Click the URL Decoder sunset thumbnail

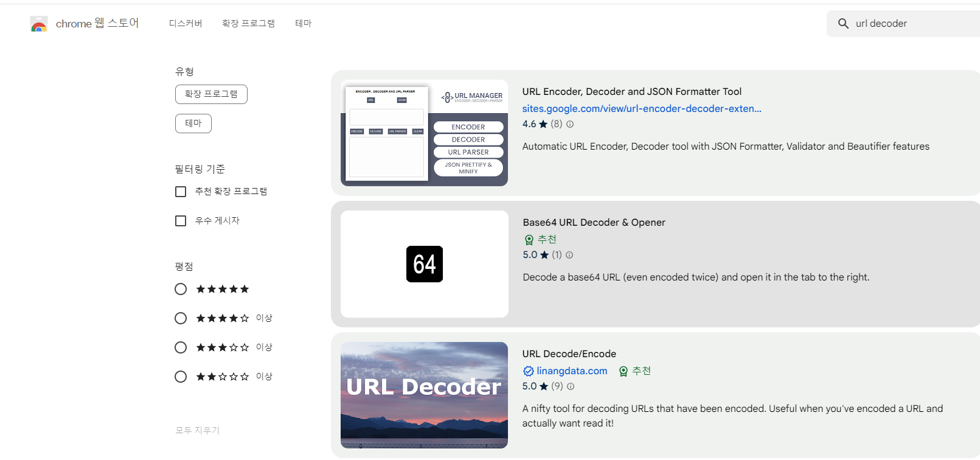pyautogui.click(x=425, y=395)
